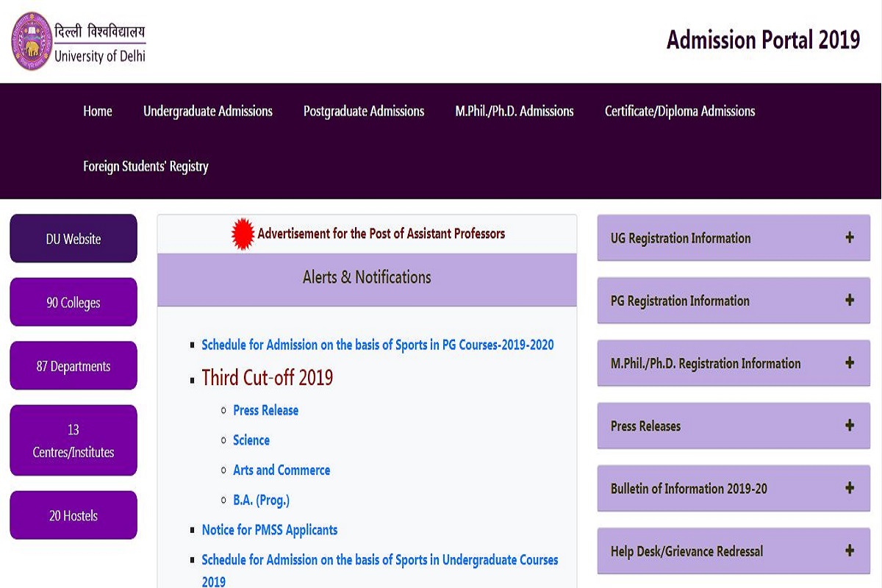Click Bulletin of Information 2019-20 panel title
882x588 pixels.
tap(689, 488)
